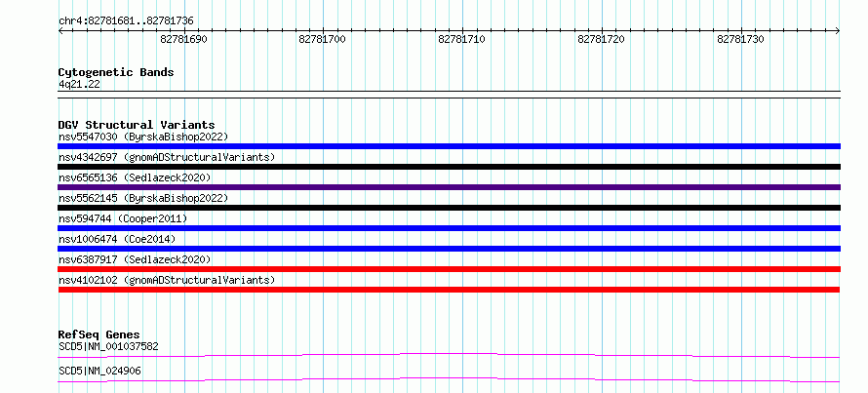Screen dimensions: 868x393
Task: Select the purple bar under nsv6565136
Action: (449, 187)
